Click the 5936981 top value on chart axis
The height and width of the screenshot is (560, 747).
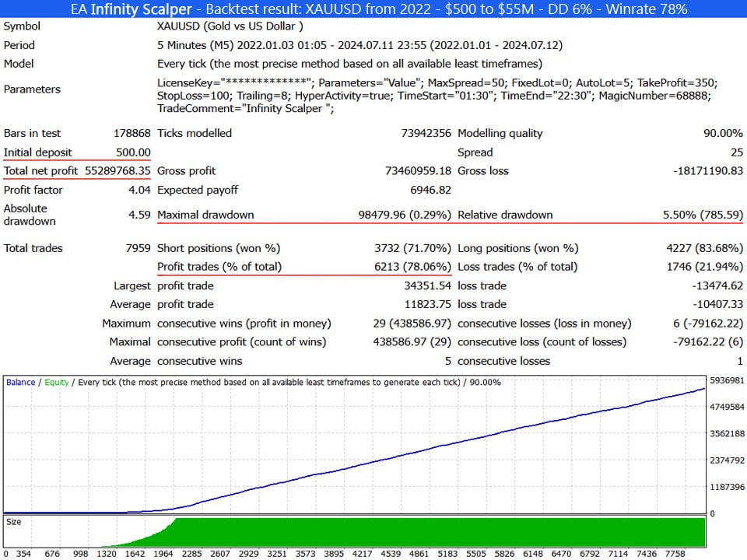pos(727,381)
